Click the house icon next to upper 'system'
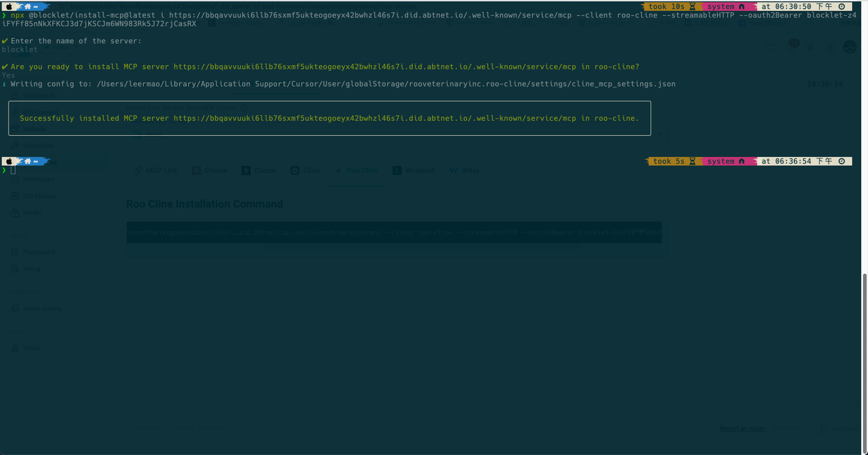Image resolution: width=868 pixels, height=455 pixels. coord(742,7)
